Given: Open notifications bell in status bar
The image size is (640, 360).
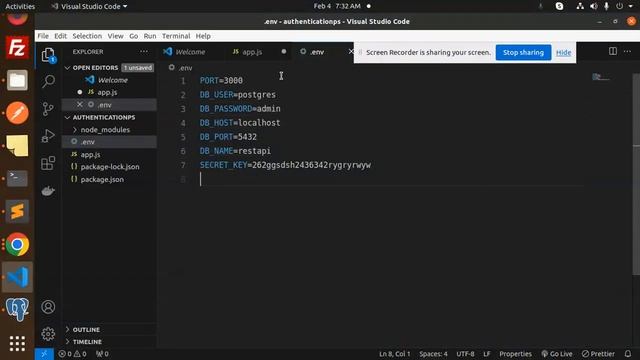Looking at the screenshot, I should pos(628,354).
